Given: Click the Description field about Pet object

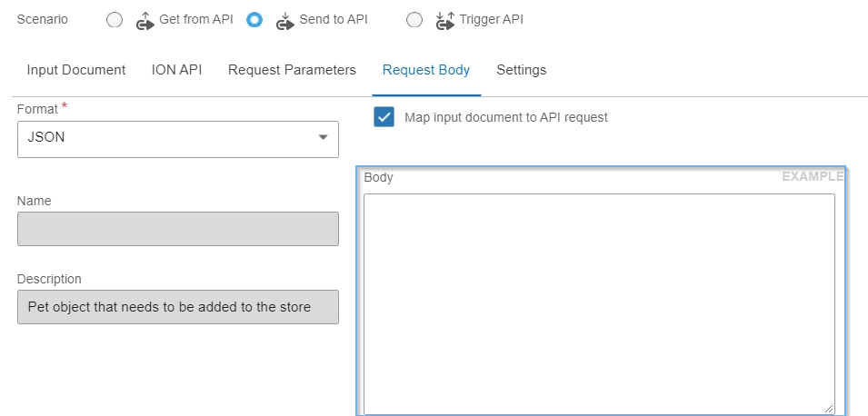Looking at the screenshot, I should pos(178,306).
